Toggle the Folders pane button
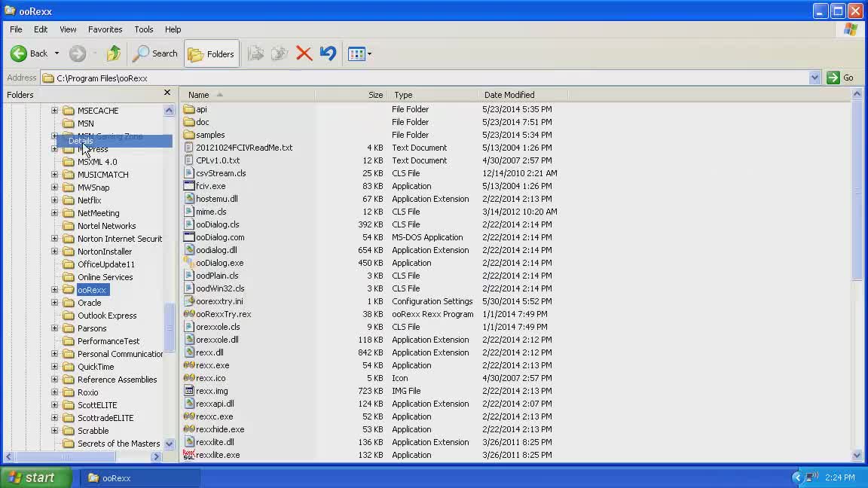This screenshot has width=868, height=488. 212,53
